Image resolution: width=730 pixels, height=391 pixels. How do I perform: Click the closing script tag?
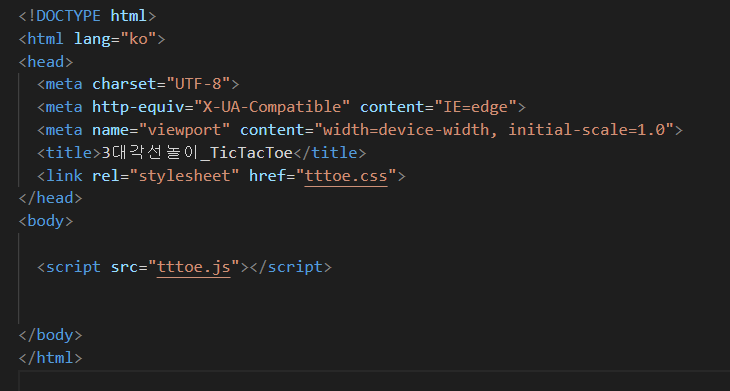(291, 267)
